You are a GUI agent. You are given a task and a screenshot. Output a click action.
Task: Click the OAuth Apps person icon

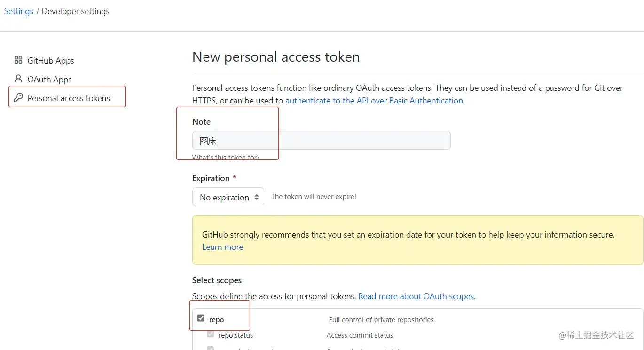click(x=18, y=79)
